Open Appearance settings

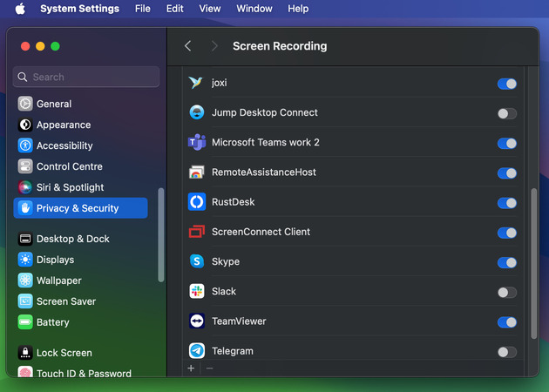tap(80, 125)
